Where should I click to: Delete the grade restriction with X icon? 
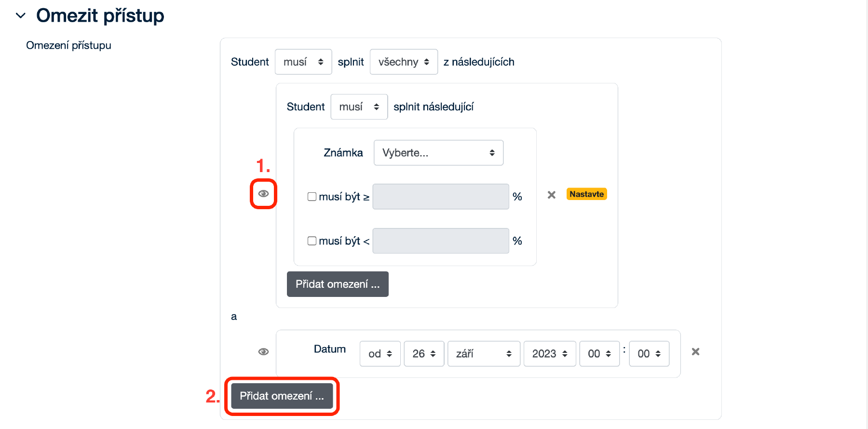coord(552,195)
